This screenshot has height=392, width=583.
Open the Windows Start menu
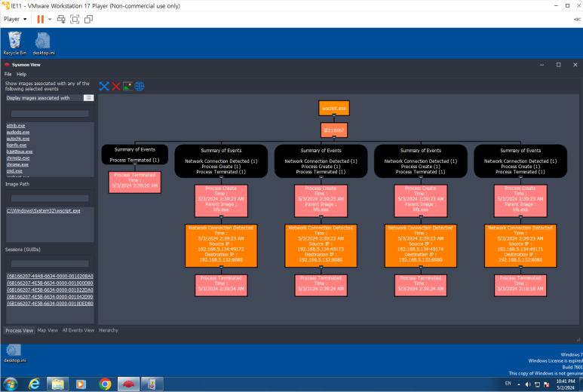10,384
